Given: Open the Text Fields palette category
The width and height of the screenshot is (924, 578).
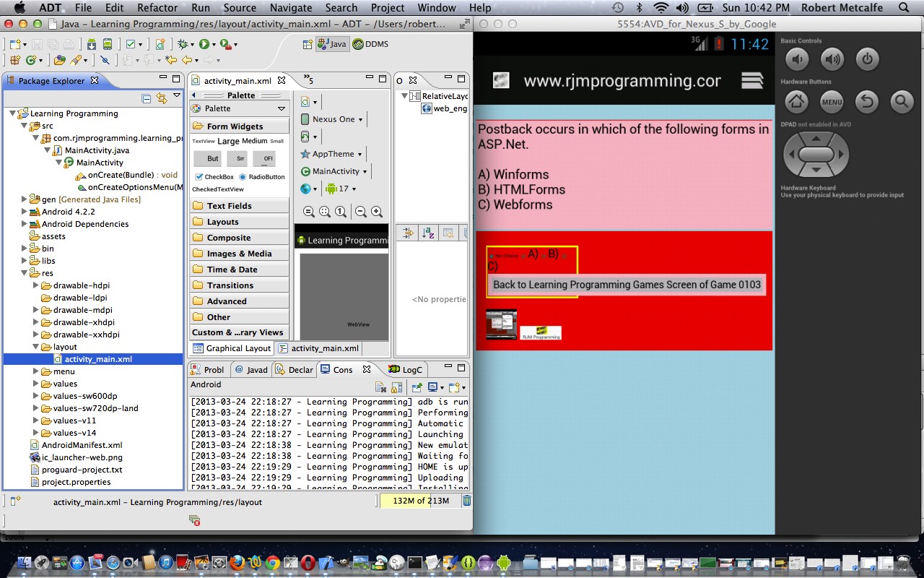Looking at the screenshot, I should [x=240, y=206].
